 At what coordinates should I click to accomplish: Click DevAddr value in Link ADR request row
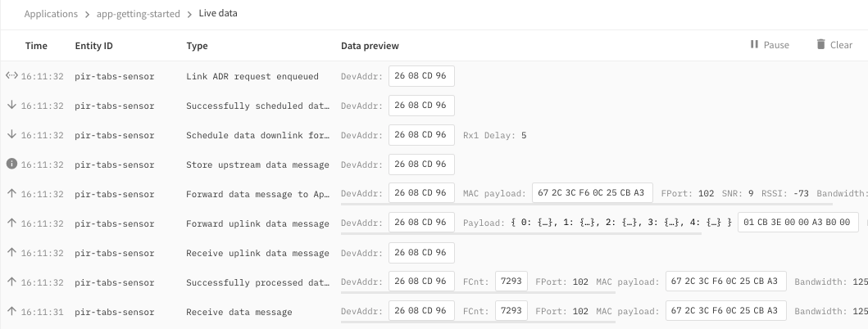420,76
